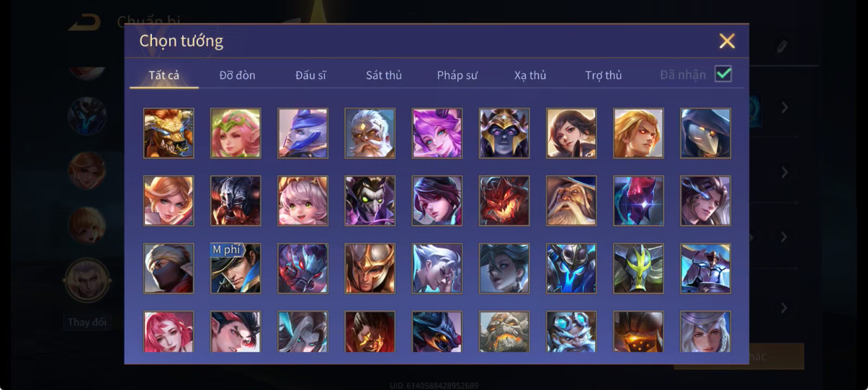Click the pencil edit icon
This screenshot has width=868, height=390.
[782, 47]
